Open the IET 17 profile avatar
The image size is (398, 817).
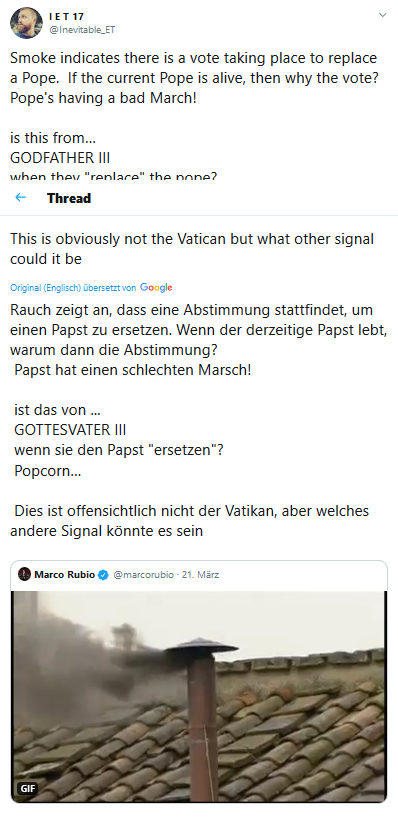point(26,22)
